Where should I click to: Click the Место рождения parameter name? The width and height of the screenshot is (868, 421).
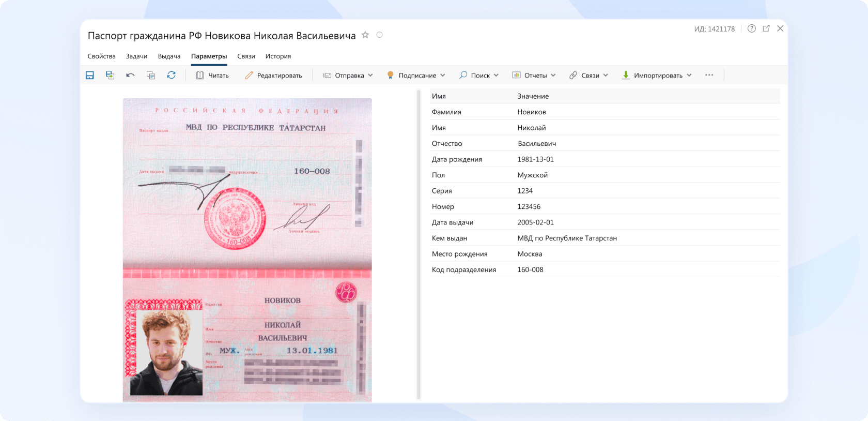tap(460, 254)
